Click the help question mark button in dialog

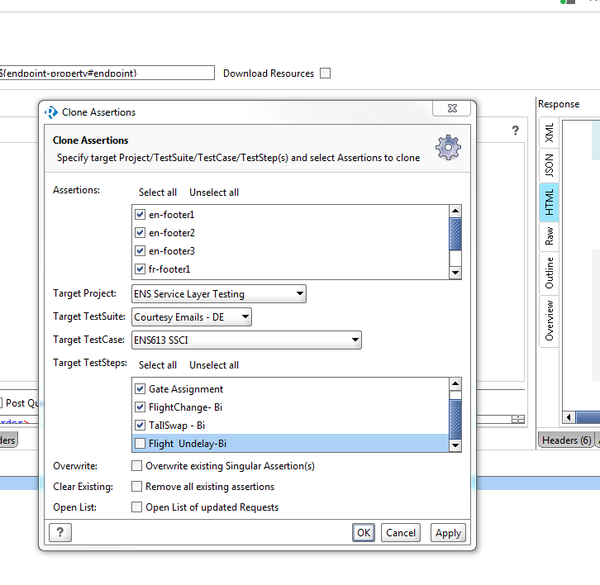click(61, 533)
